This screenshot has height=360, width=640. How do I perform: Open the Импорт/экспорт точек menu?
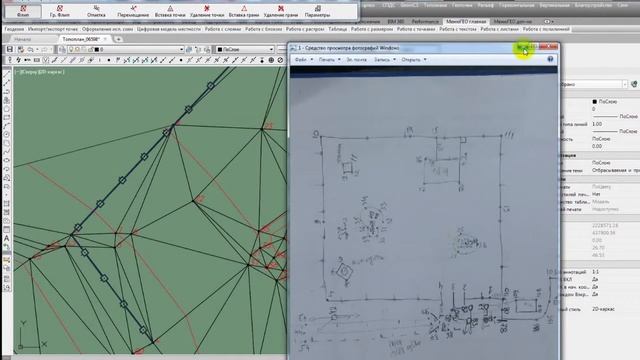tap(53, 29)
